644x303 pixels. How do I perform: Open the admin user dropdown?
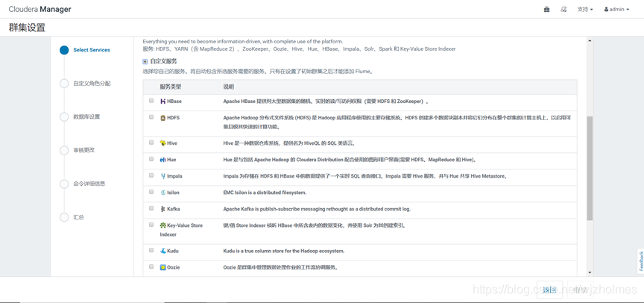click(616, 10)
